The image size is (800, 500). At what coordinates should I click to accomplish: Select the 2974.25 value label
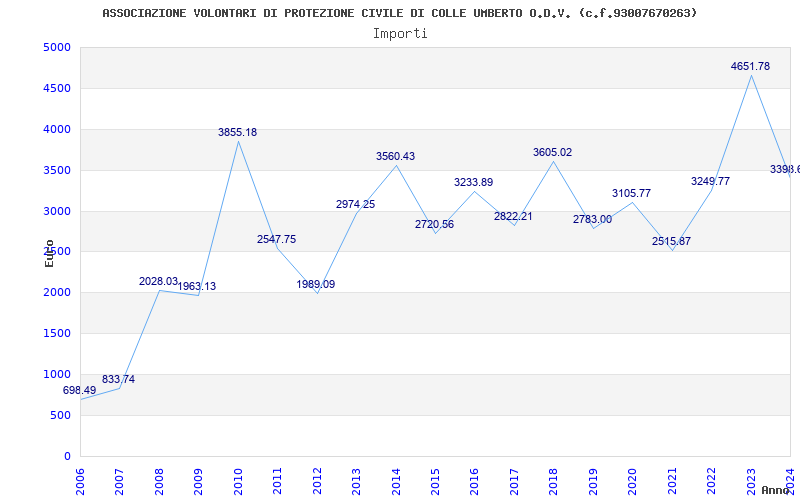click(356, 204)
